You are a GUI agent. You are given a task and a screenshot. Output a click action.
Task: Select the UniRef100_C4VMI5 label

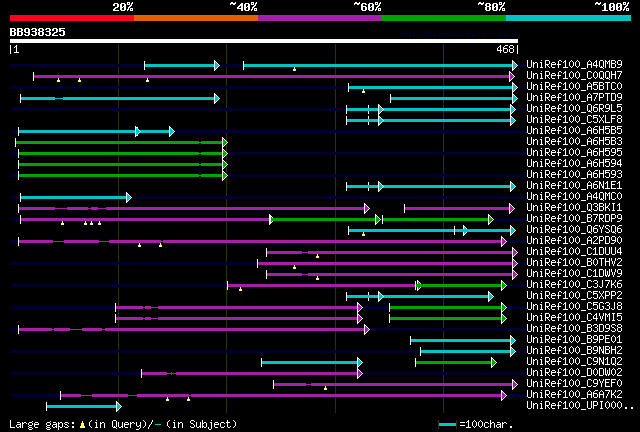click(x=574, y=318)
